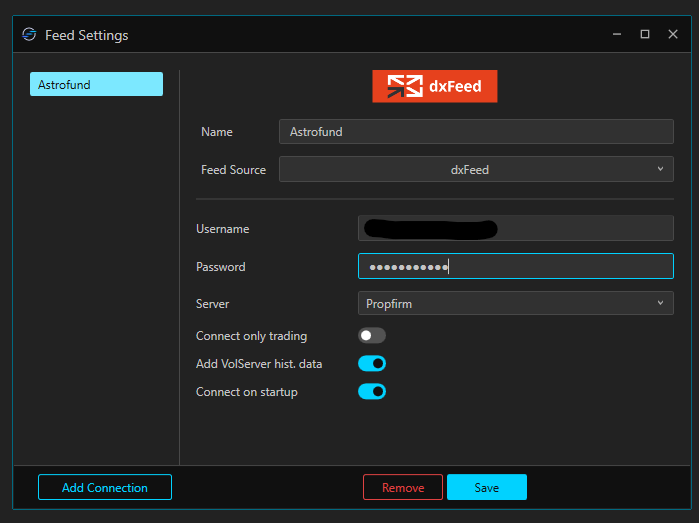Click the Connect on startup label text

coord(246,392)
